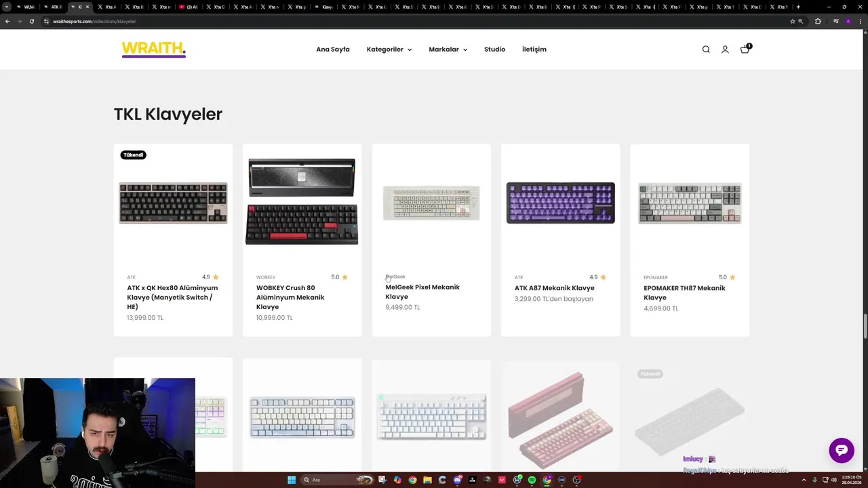Switch to the ATK browser tab

tap(54, 7)
